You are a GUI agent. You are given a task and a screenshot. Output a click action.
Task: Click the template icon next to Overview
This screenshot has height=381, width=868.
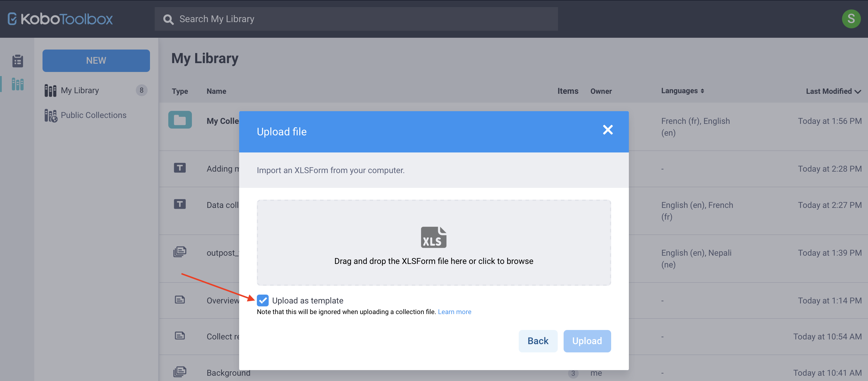point(180,300)
